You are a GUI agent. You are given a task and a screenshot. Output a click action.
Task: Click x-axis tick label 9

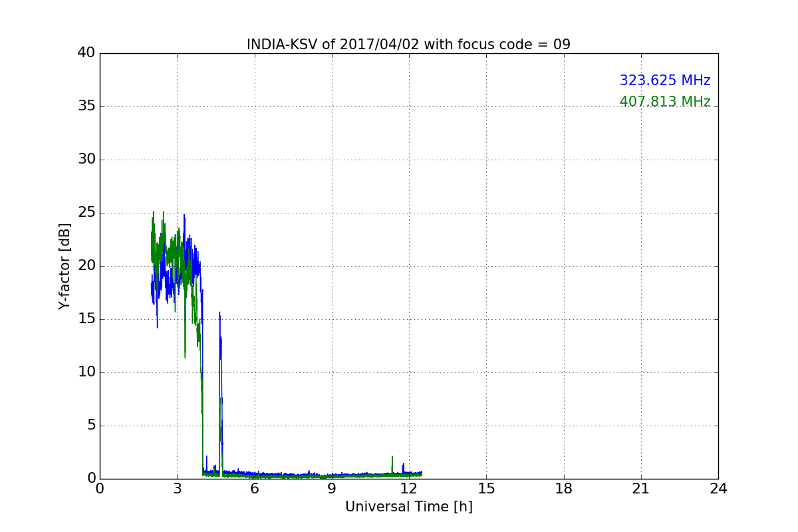click(332, 489)
